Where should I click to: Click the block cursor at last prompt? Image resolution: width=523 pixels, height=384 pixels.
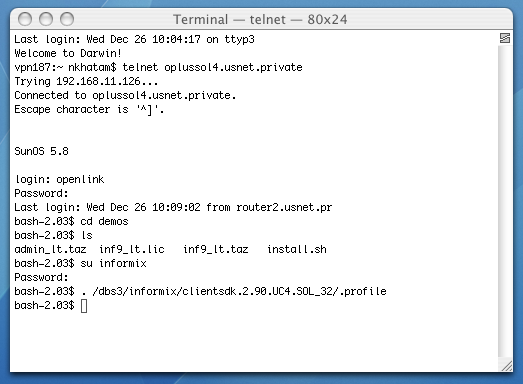click(84, 306)
